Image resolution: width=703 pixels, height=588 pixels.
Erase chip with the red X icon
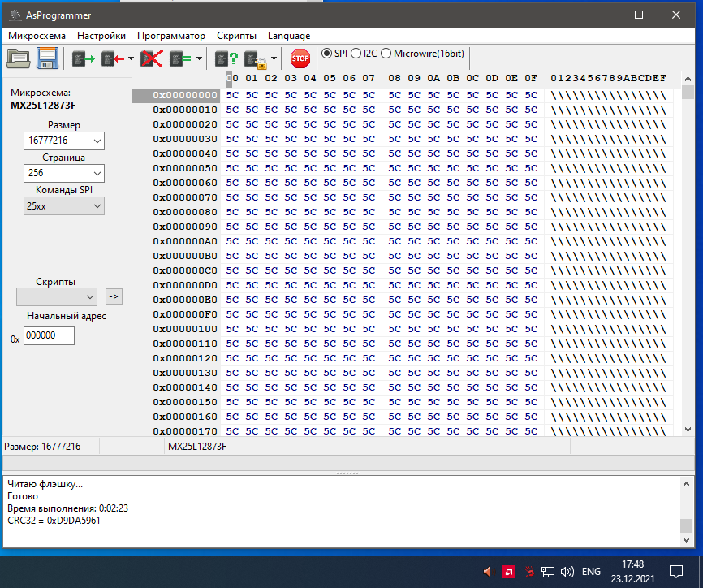click(x=151, y=58)
